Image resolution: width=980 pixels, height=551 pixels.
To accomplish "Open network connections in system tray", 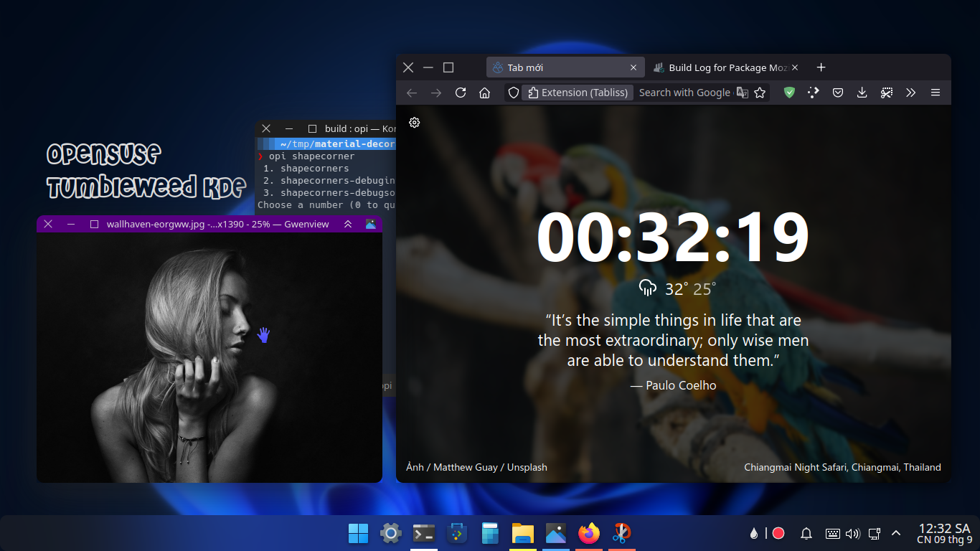I will [875, 533].
